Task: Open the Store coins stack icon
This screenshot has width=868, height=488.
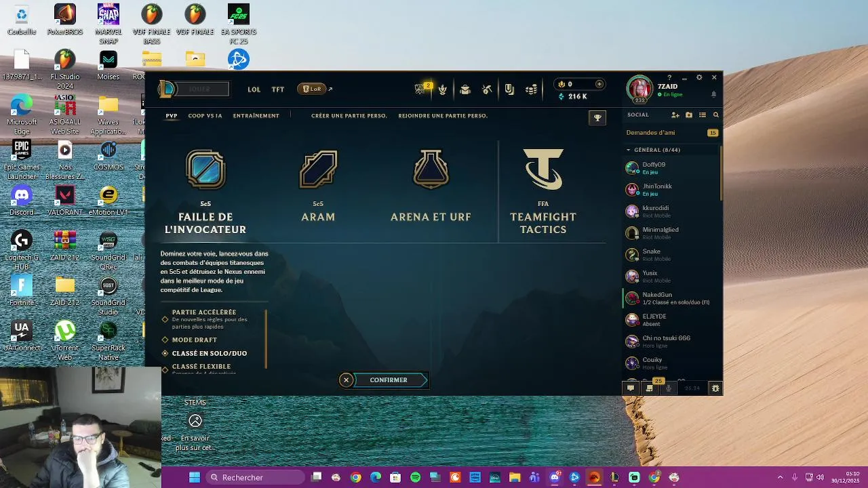Action: tap(532, 89)
